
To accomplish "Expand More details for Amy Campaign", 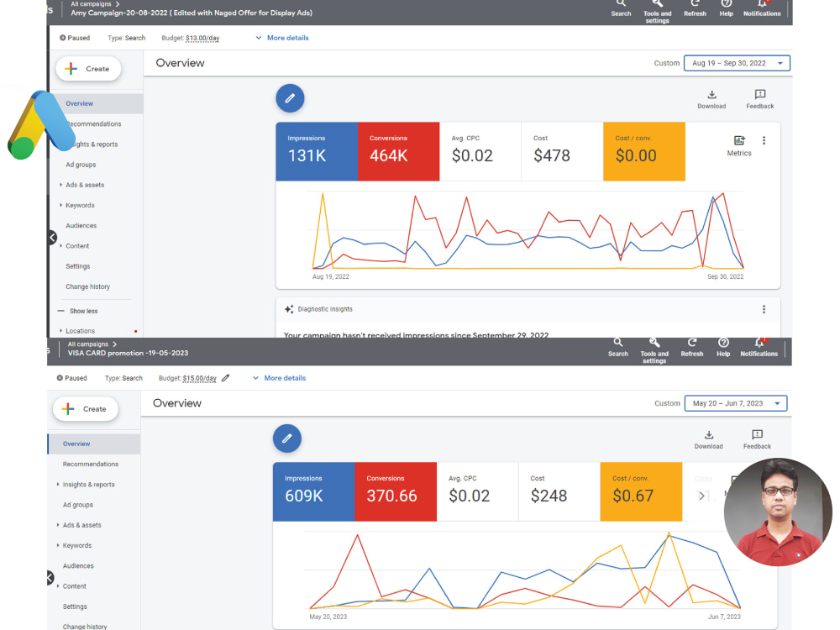I will [281, 38].
